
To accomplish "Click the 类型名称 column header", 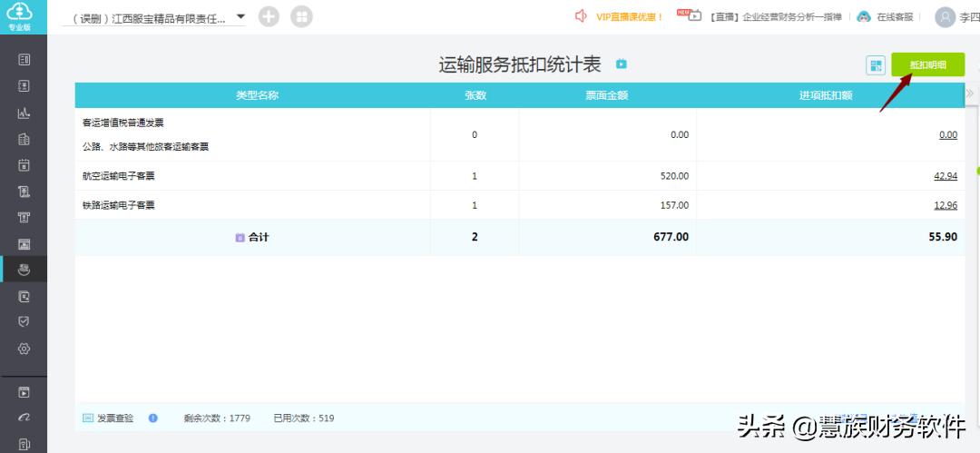I will pos(257,95).
